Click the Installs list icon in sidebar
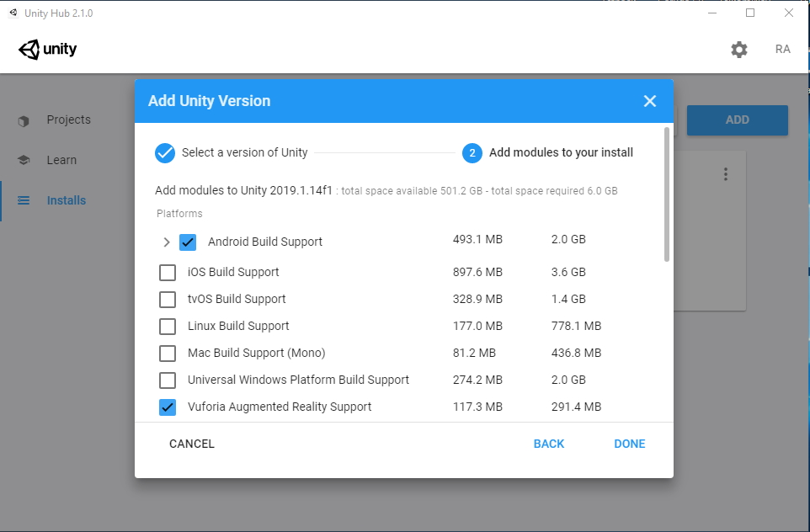Viewport: 810px width, 532px height. coord(24,200)
